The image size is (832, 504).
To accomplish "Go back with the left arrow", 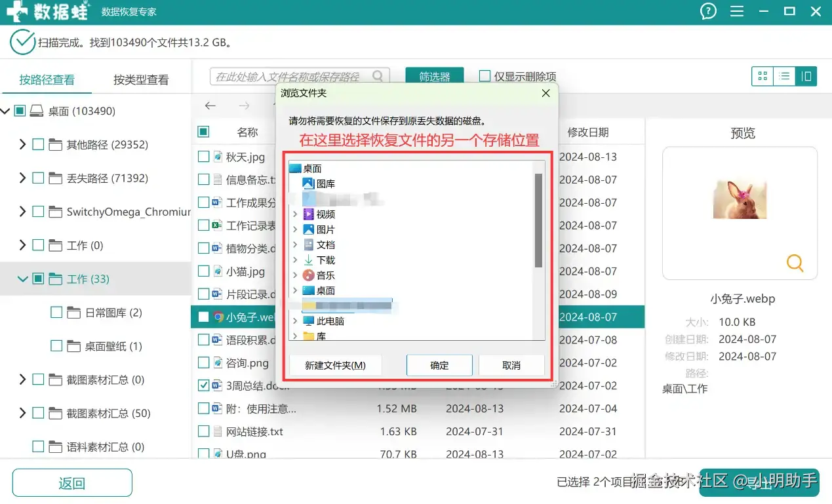I will pyautogui.click(x=210, y=106).
